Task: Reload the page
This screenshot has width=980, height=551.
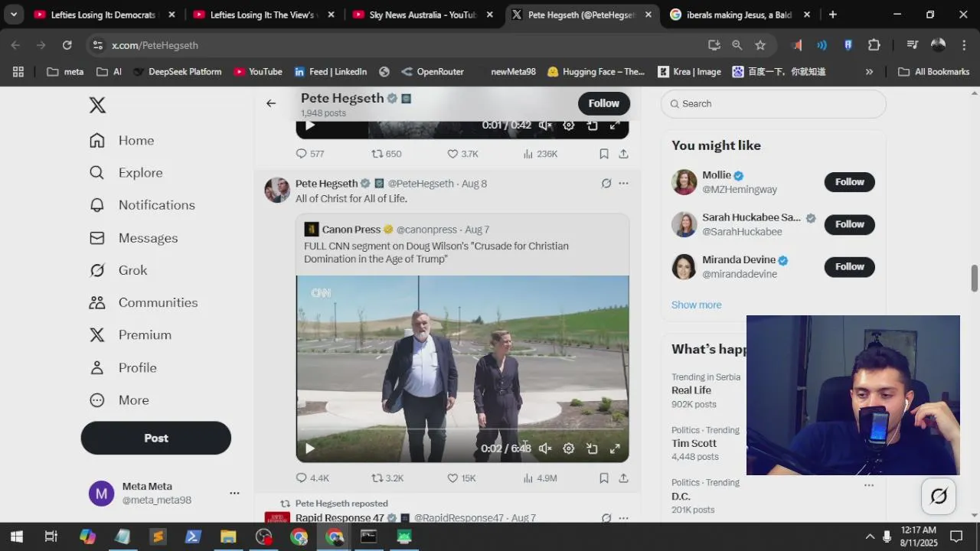Action: point(67,45)
